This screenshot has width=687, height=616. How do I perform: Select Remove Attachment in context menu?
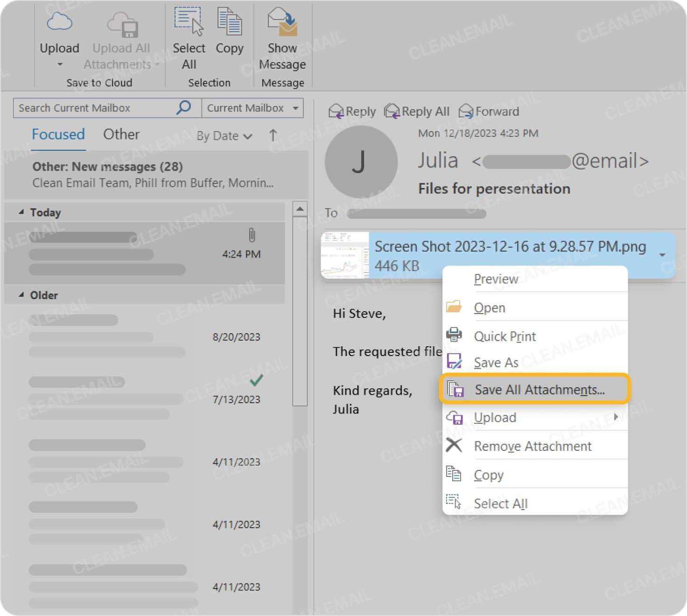point(532,446)
